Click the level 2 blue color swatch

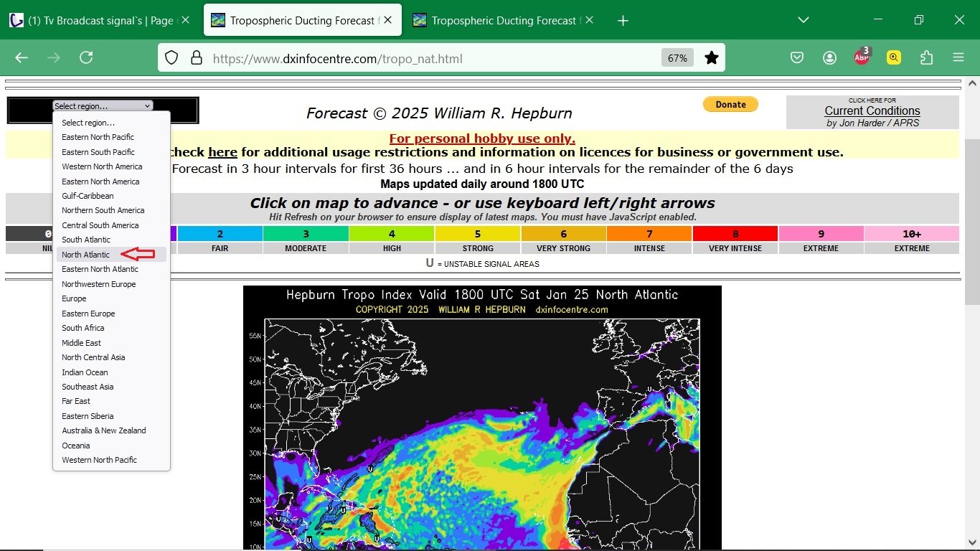click(x=220, y=234)
